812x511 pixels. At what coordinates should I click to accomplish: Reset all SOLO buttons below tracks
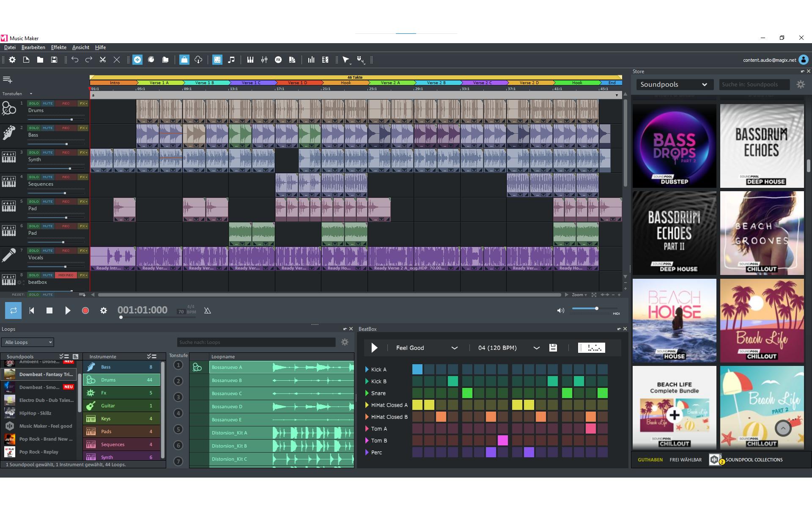coord(34,294)
